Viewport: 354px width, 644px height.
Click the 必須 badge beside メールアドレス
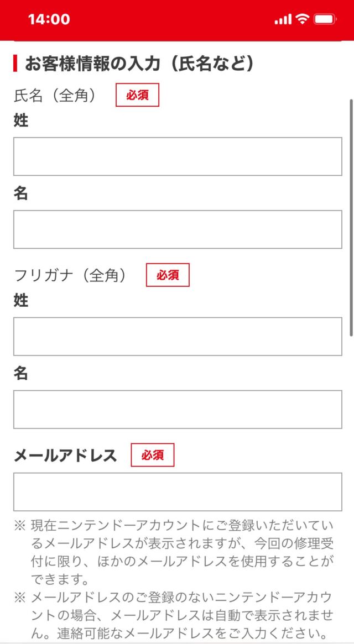click(x=153, y=455)
